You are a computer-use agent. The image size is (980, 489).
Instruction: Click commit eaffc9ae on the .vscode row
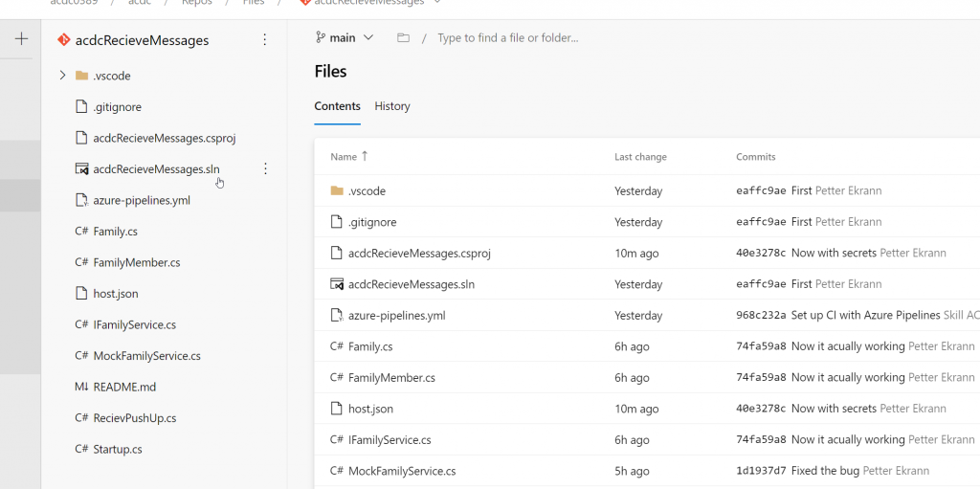[761, 190]
